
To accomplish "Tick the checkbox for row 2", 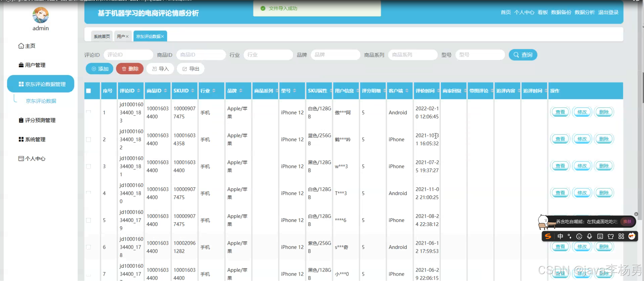I will point(89,139).
